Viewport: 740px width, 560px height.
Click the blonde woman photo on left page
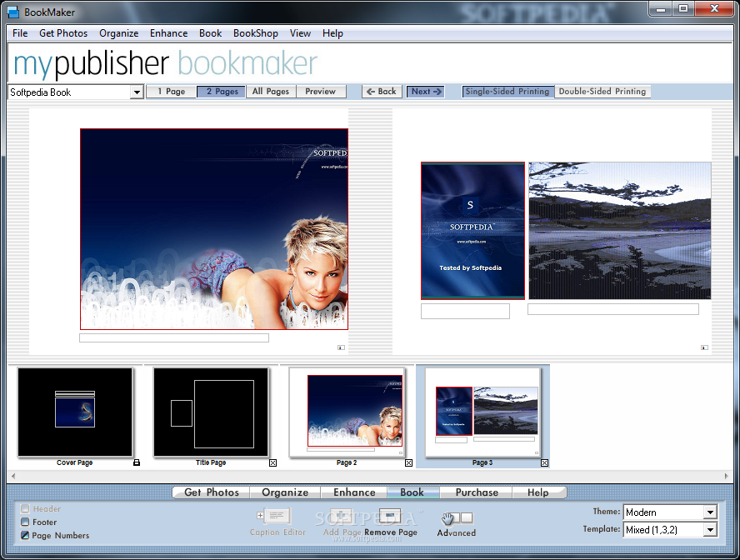point(214,229)
